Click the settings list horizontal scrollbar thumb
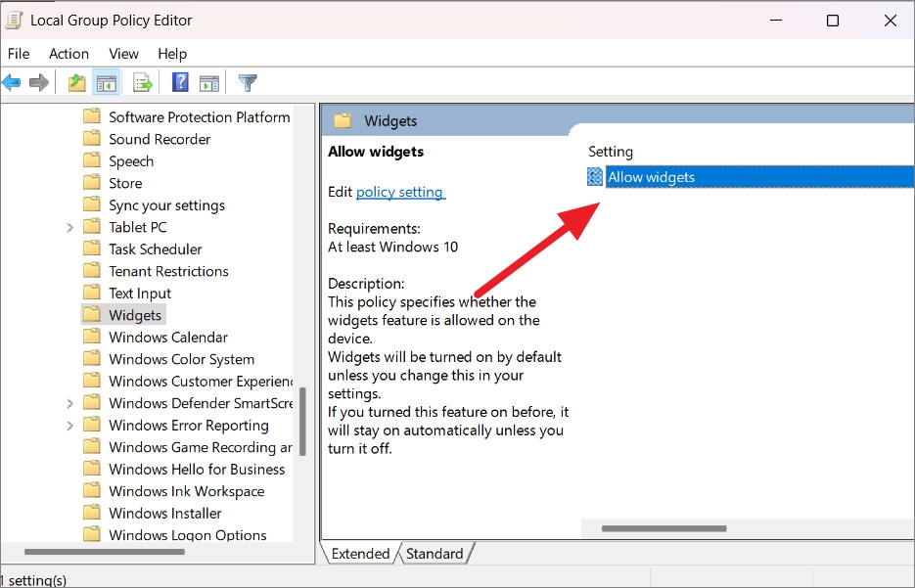 664,528
